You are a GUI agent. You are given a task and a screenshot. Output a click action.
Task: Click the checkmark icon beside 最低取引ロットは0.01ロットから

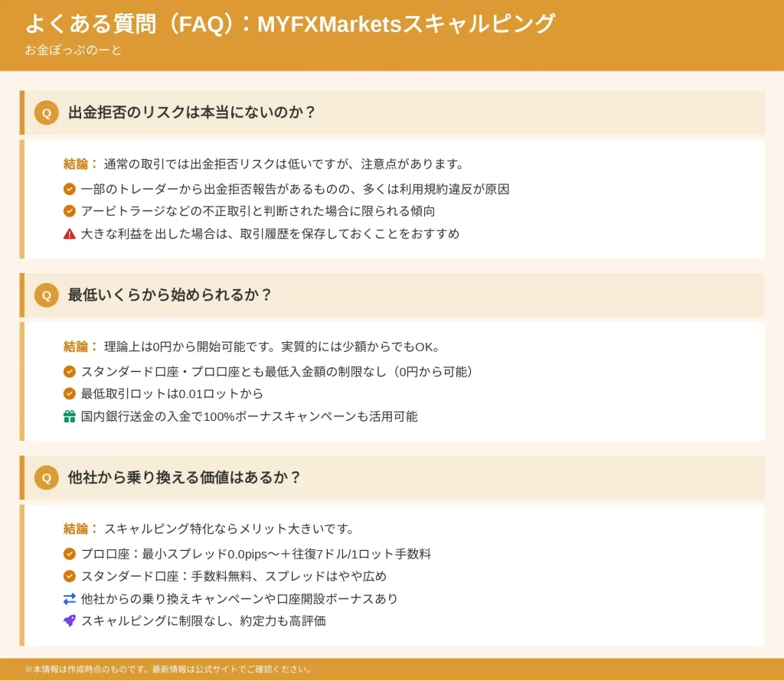70,393
